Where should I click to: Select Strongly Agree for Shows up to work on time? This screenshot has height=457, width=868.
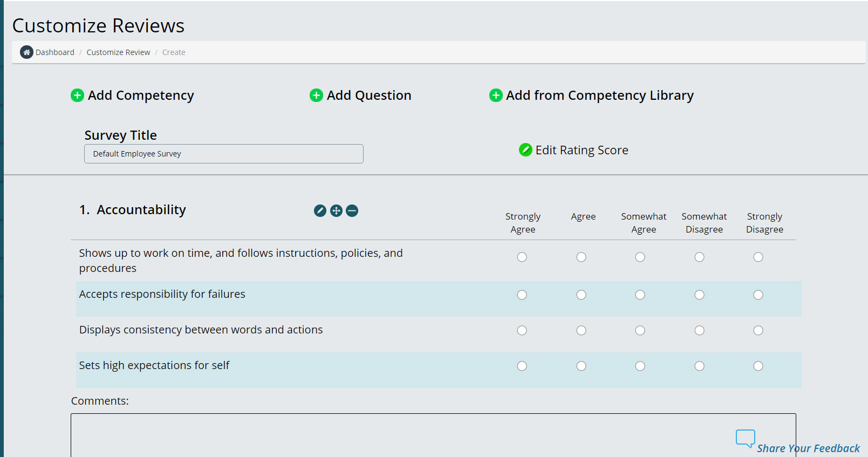click(x=522, y=257)
